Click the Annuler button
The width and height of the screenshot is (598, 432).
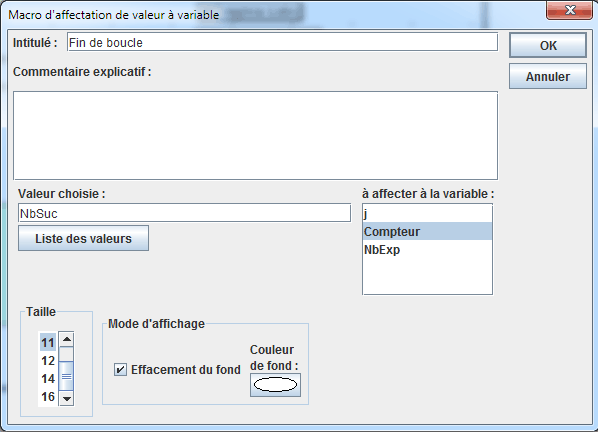[548, 76]
